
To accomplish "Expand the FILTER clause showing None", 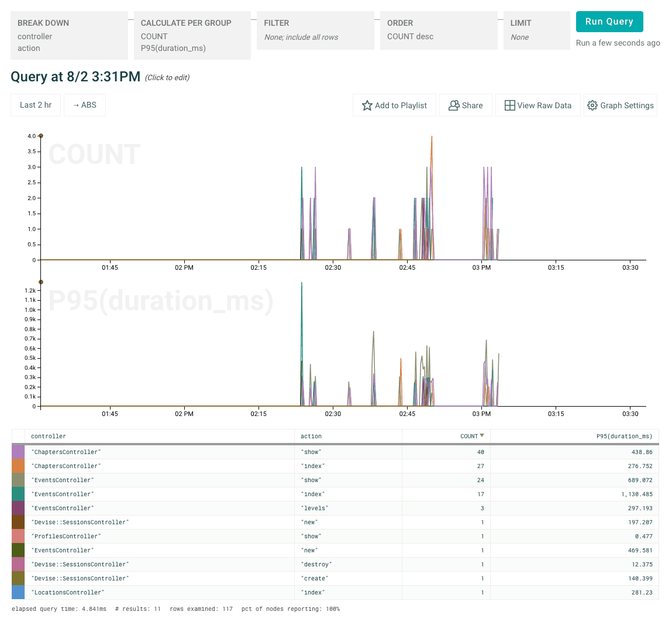I will [315, 30].
